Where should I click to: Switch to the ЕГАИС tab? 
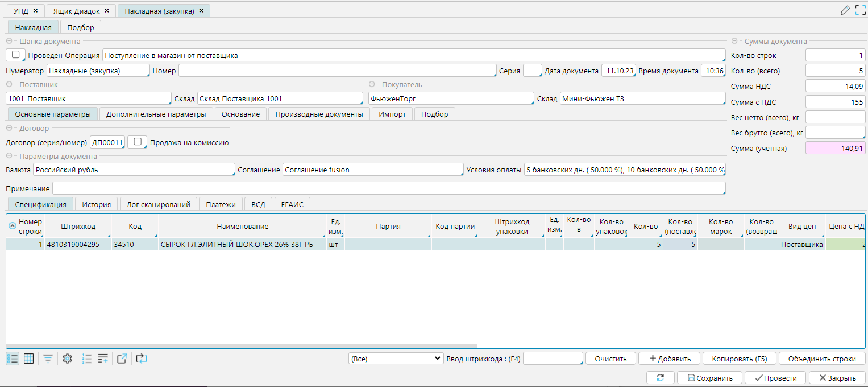pos(292,204)
